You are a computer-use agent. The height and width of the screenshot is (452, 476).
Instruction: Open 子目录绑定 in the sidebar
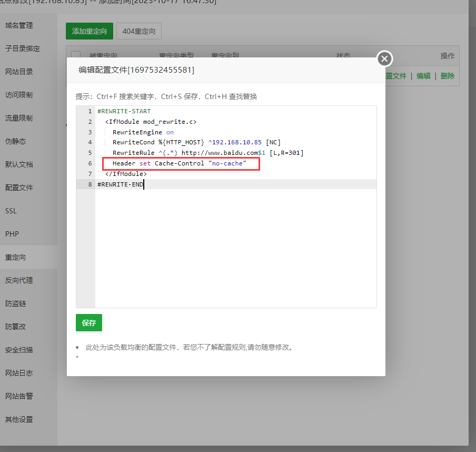click(x=23, y=48)
